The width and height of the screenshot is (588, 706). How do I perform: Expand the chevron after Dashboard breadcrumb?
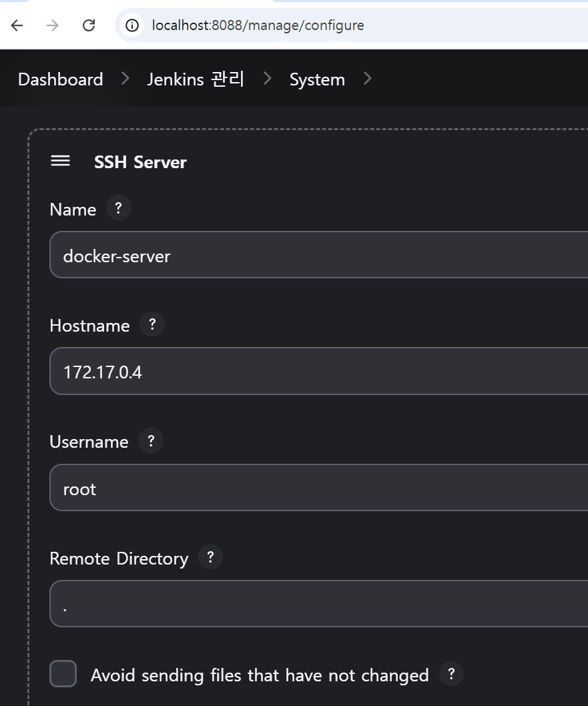pyautogui.click(x=125, y=79)
